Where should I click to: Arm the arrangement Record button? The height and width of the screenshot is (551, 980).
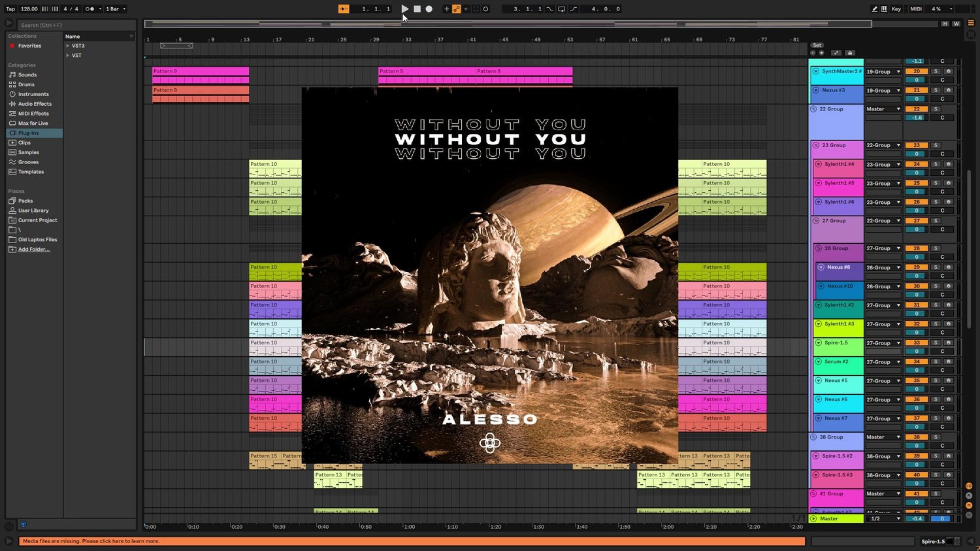pos(429,9)
